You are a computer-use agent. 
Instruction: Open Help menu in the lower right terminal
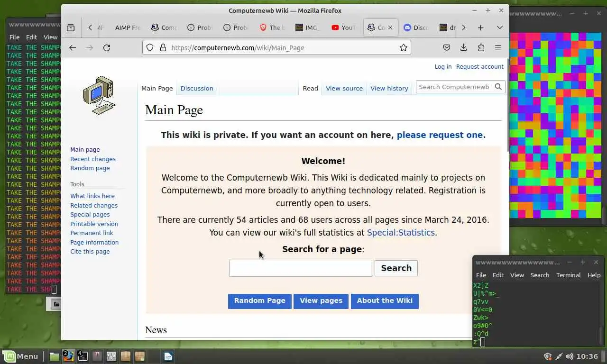pos(594,275)
